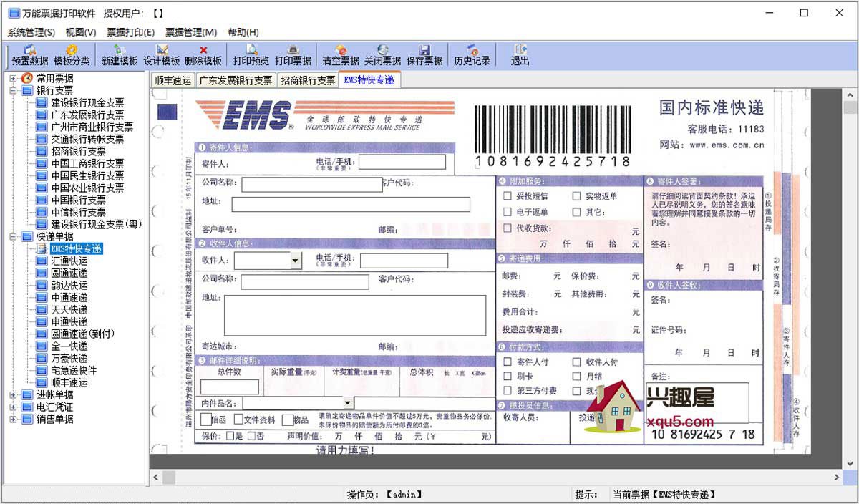Image resolution: width=859 pixels, height=504 pixels.
Task: Select 韵达快运 in the tree
Action: coord(69,286)
